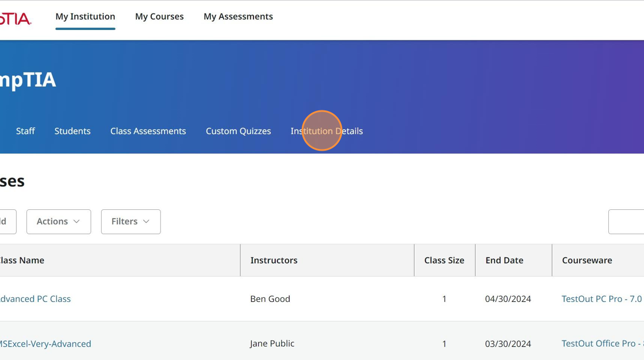Screen dimensions: 644x360
Task: Open the My Institution tab
Action: [x=85, y=16]
